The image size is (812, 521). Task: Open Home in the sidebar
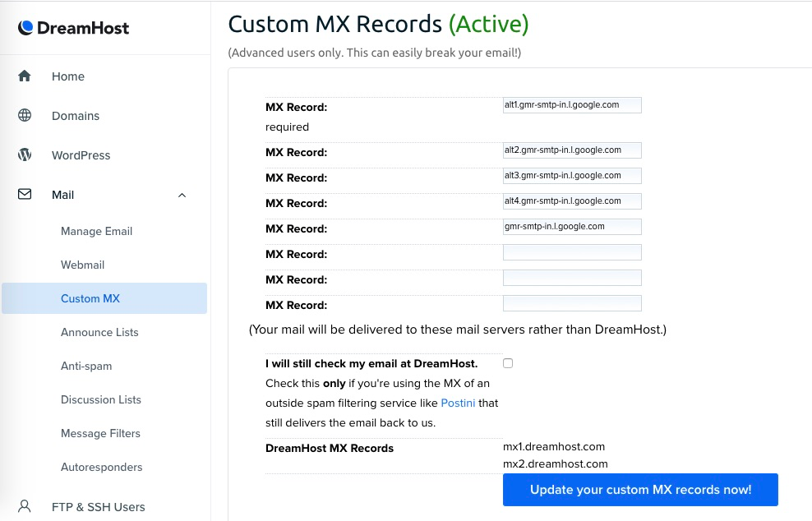[x=68, y=76]
